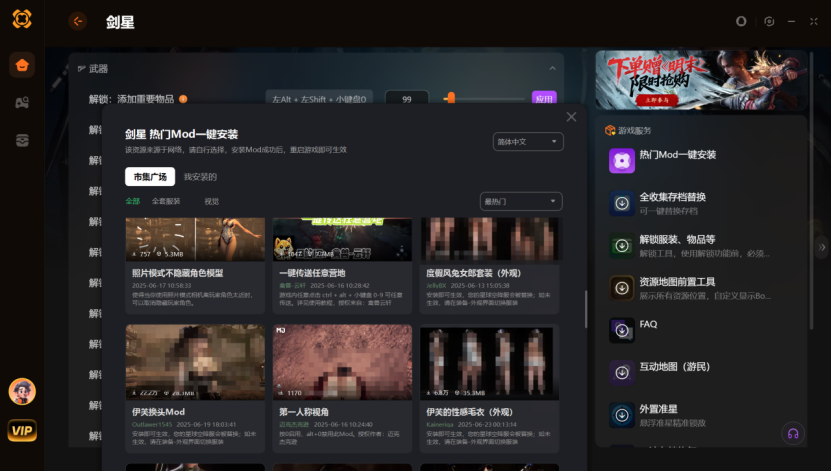Screen dimensions: 831x471
Task: Collapse the 武器 section chevron
Action: tap(552, 68)
